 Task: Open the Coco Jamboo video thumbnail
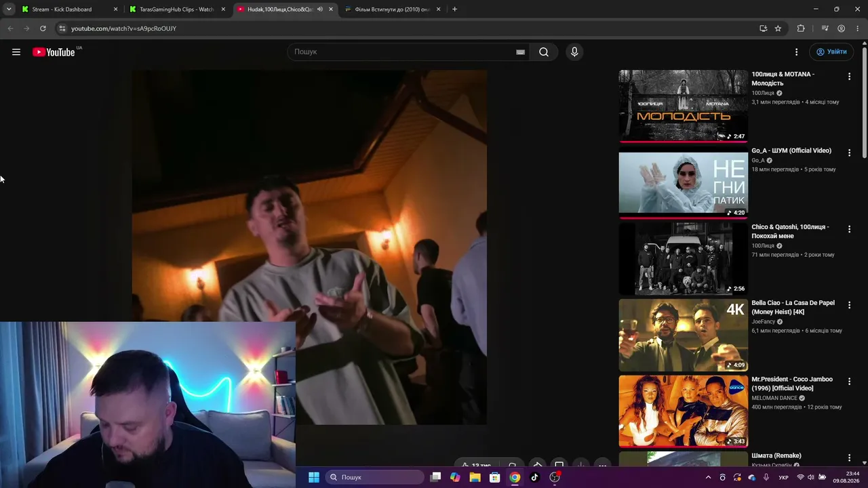pyautogui.click(x=683, y=411)
